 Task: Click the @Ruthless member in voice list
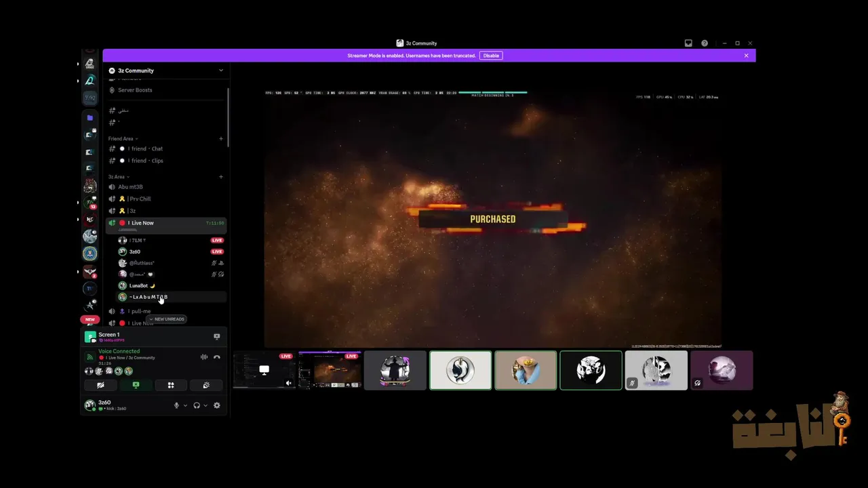point(171,263)
